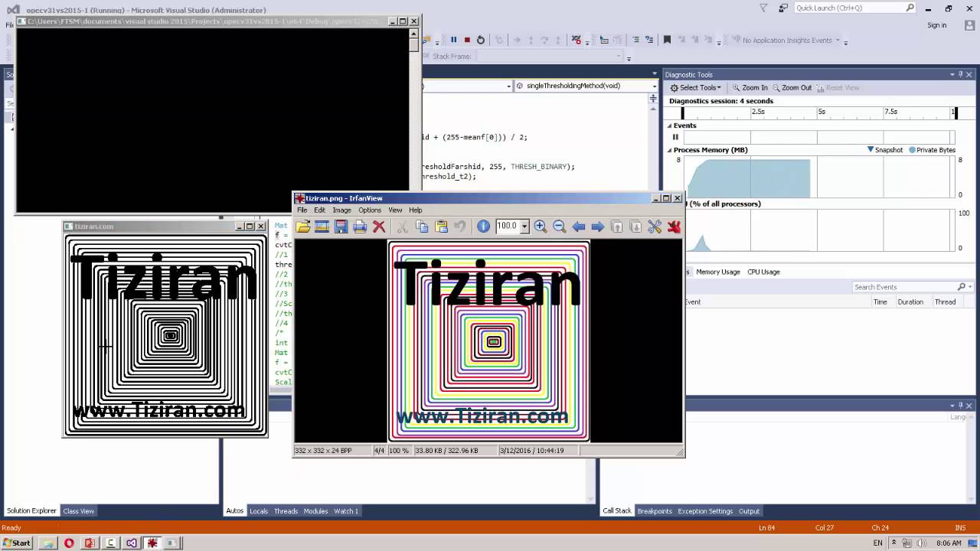Click the Visual Studio icon in taskbar

click(131, 543)
